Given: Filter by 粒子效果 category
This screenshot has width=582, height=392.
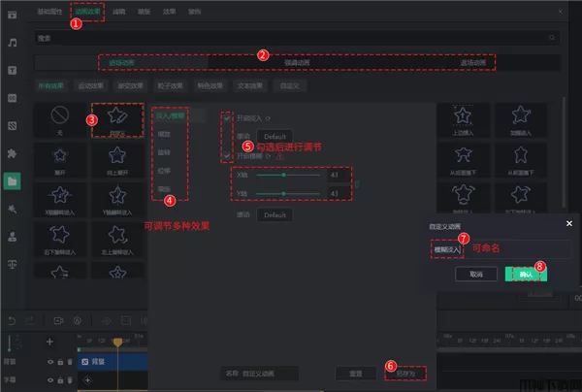Looking at the screenshot, I should pos(171,85).
